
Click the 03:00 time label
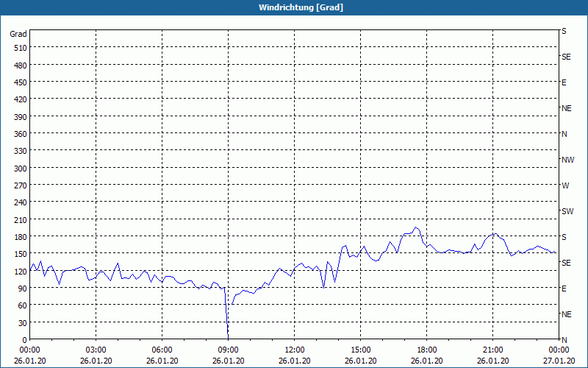pos(96,350)
